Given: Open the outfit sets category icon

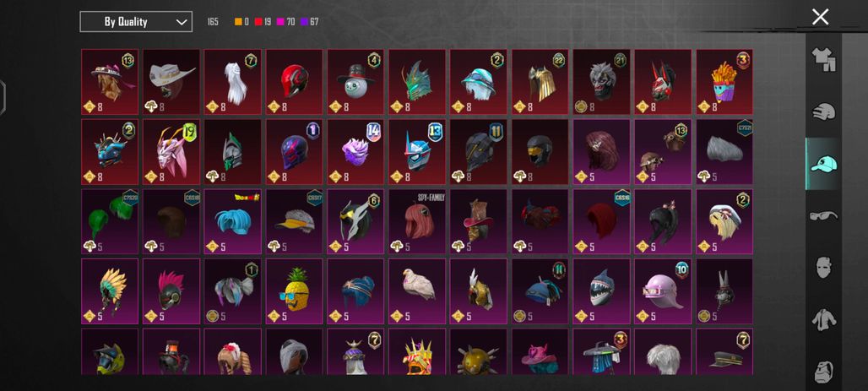Looking at the screenshot, I should [823, 59].
